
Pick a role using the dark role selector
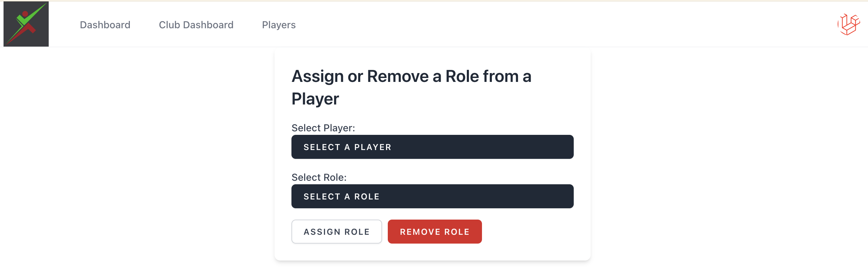[432, 196]
